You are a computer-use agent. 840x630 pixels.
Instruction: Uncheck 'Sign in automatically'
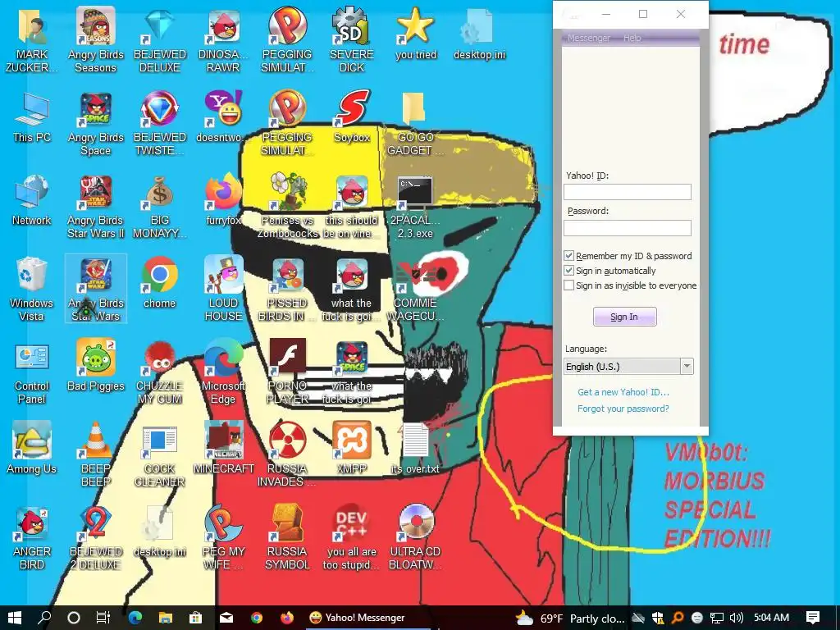(569, 271)
